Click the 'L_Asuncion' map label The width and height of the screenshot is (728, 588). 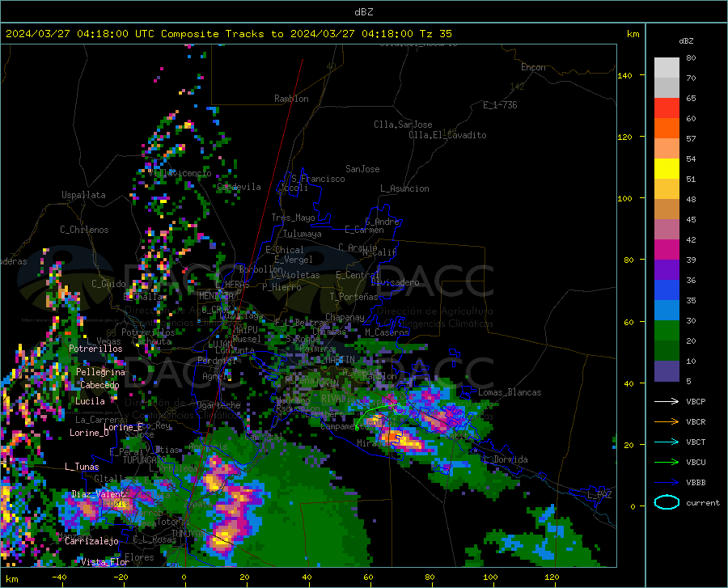point(404,188)
